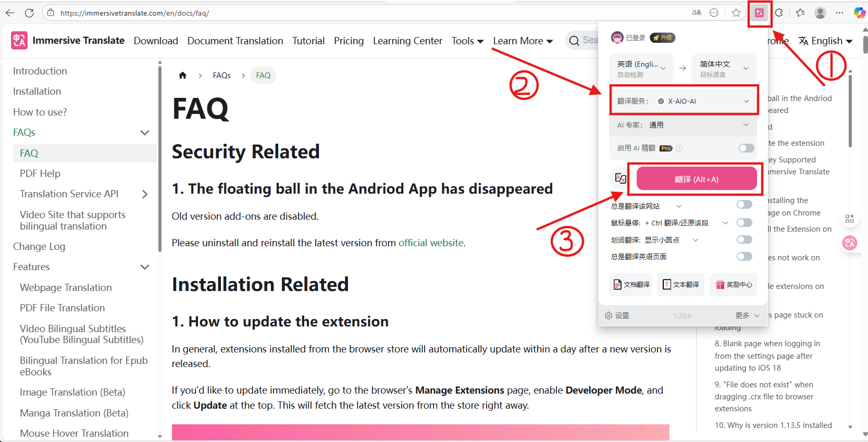This screenshot has width=868, height=442.
Task: Click the user avatar in the popup
Action: (x=617, y=37)
